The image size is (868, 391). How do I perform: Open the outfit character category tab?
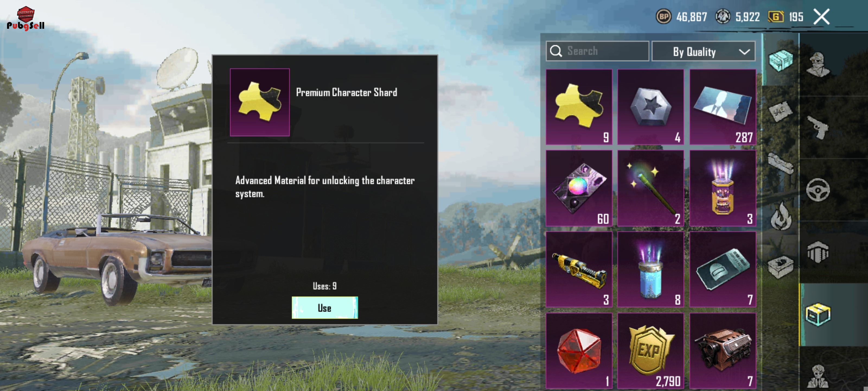tap(818, 64)
